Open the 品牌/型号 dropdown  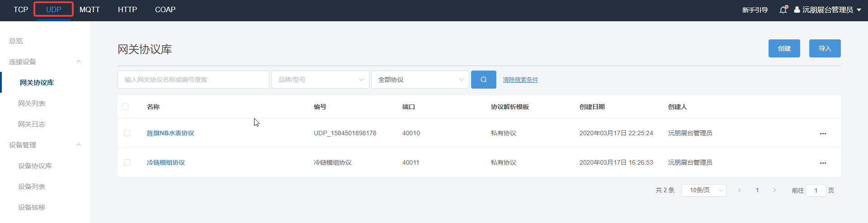pos(320,80)
